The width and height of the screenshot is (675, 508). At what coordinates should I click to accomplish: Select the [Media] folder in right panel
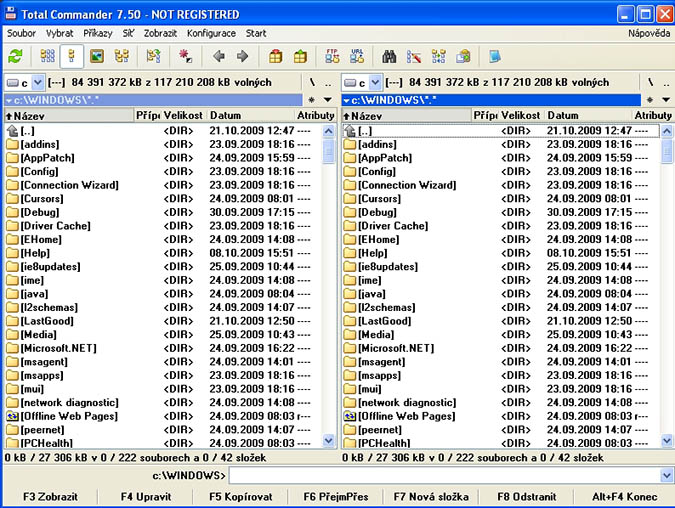[x=376, y=334]
